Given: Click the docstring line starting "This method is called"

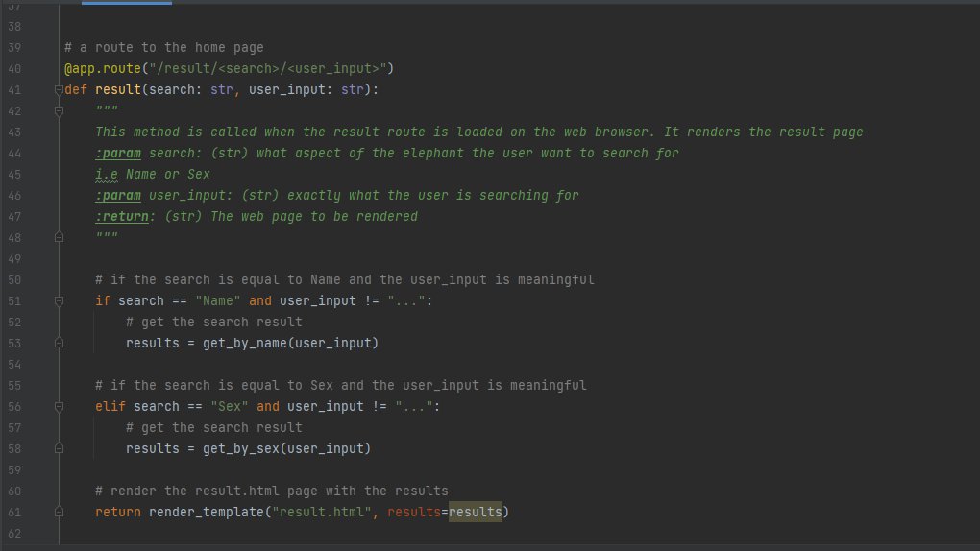Looking at the screenshot, I should point(478,132).
